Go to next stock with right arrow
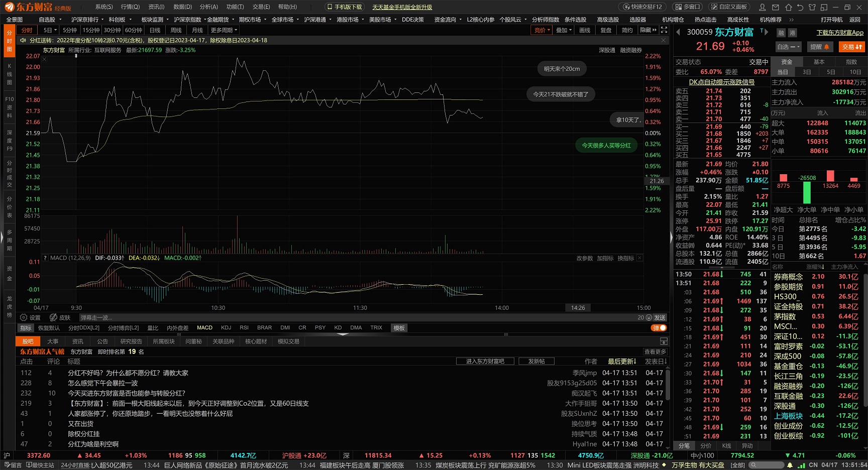 point(767,32)
